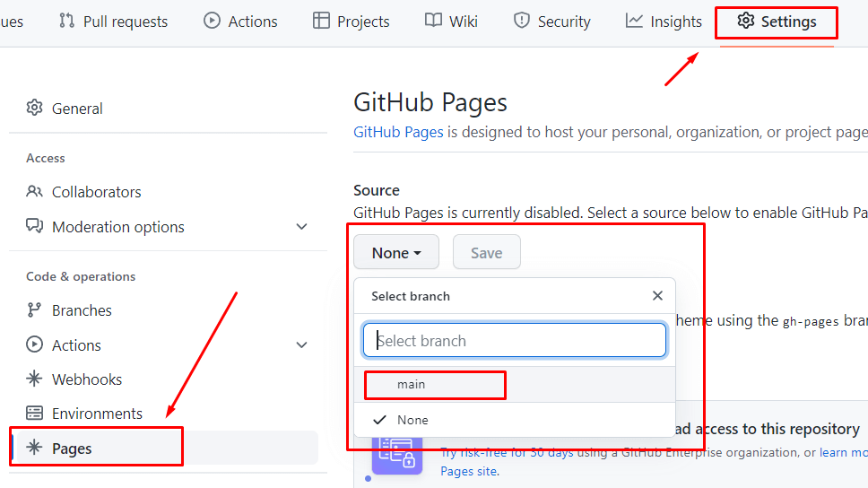Follow the 'Try risk-free for 30 days' link

tap(507, 452)
